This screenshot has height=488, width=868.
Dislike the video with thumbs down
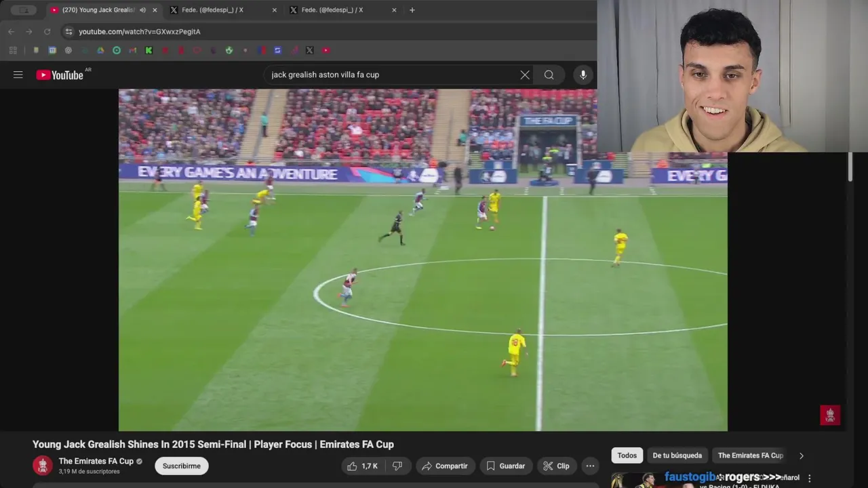click(x=397, y=466)
